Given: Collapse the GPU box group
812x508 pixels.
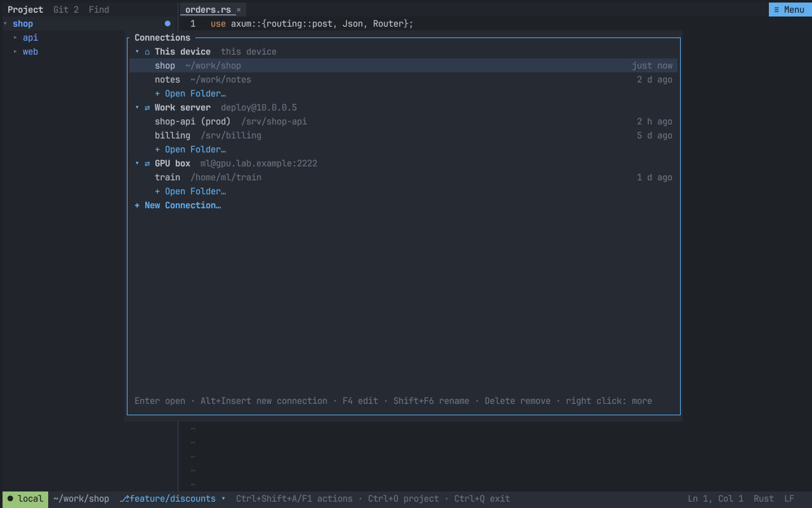Looking at the screenshot, I should 137,163.
